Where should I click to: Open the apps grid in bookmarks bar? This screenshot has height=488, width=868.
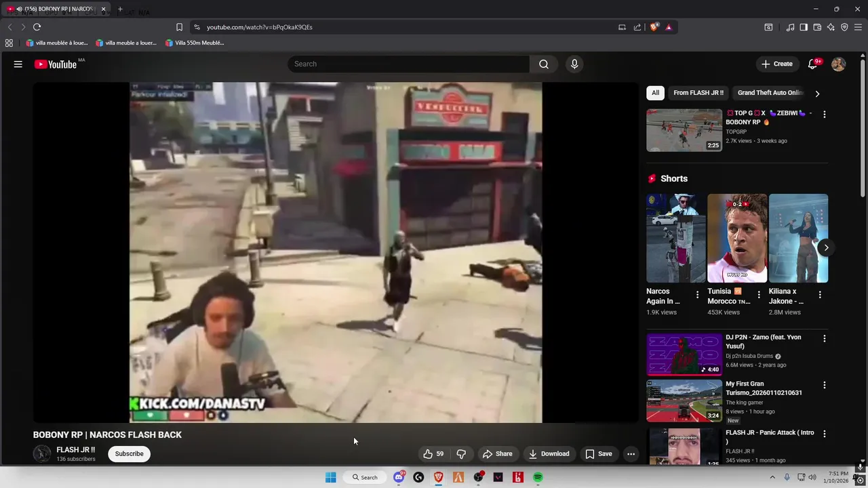coord(9,43)
